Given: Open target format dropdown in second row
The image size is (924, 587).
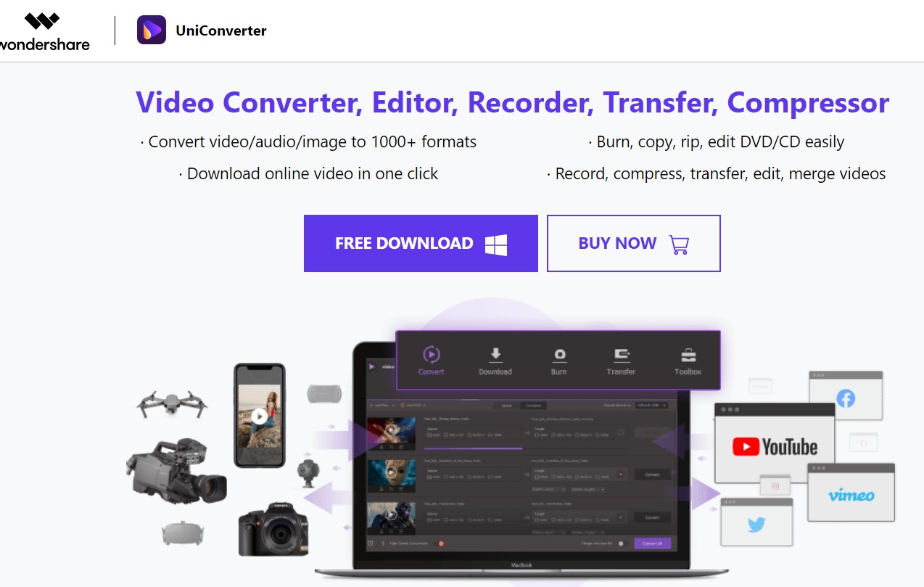Looking at the screenshot, I should [621, 475].
